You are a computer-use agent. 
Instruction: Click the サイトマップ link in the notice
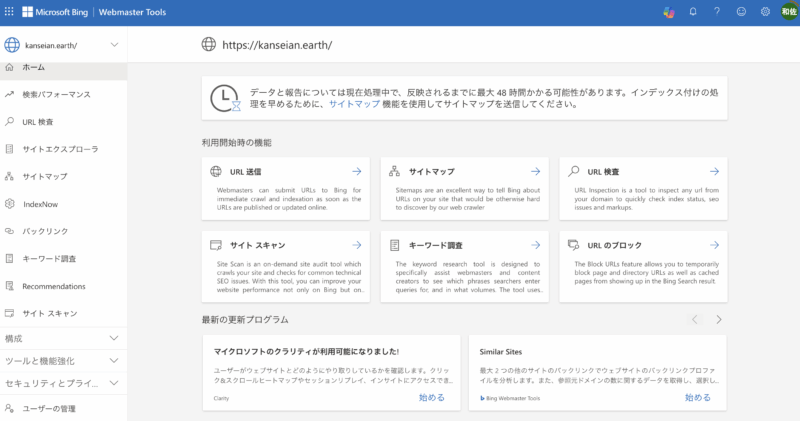click(x=355, y=104)
